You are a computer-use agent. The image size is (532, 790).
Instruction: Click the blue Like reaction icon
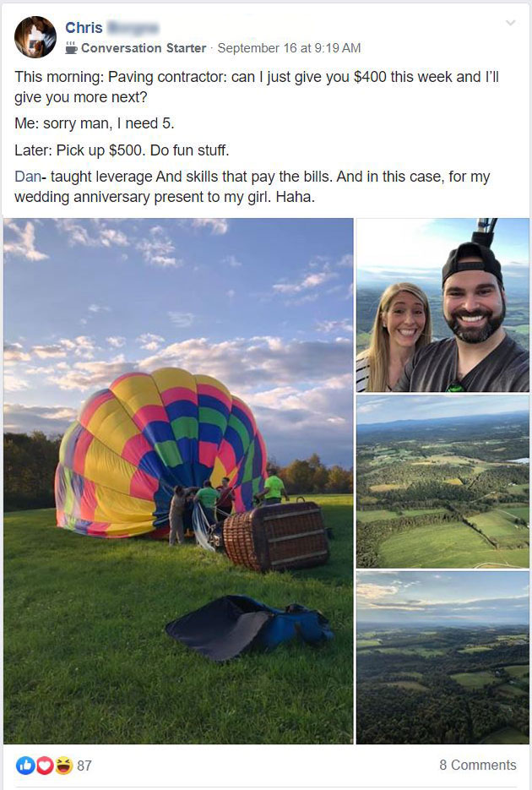pyautogui.click(x=24, y=765)
